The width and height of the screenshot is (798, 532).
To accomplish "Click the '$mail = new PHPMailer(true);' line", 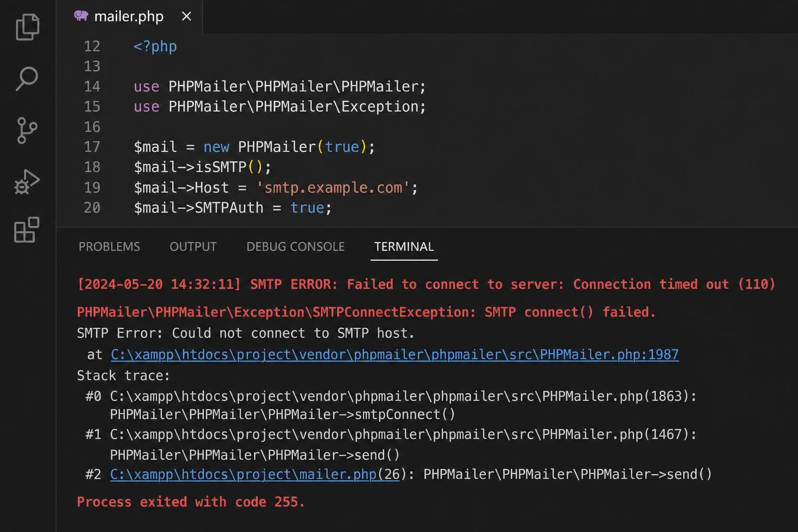I will click(254, 147).
